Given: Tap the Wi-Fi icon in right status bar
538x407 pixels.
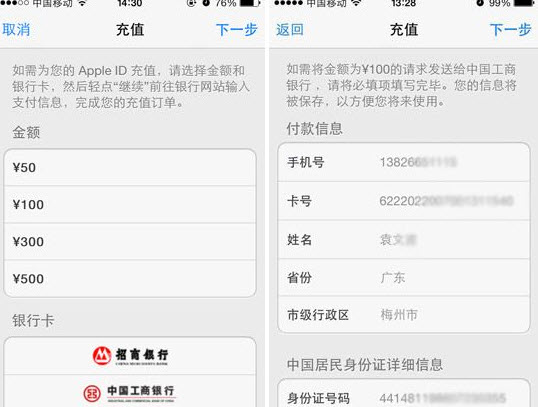Looking at the screenshot, I should click(356, 3).
